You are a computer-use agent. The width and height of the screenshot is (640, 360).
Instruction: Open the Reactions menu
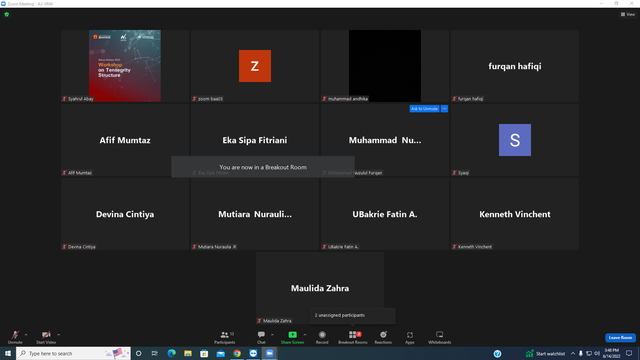(x=383, y=337)
